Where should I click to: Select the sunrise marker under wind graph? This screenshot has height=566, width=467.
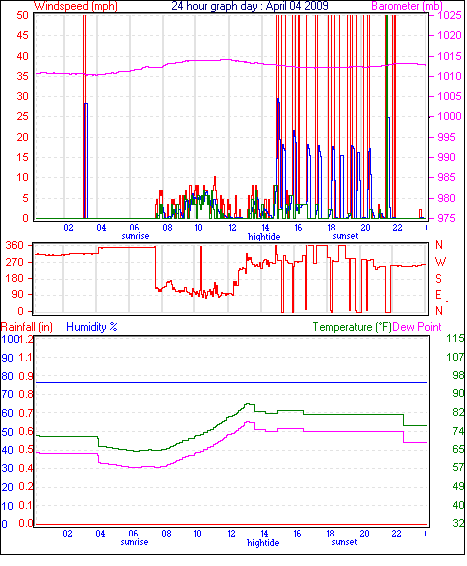(135, 236)
